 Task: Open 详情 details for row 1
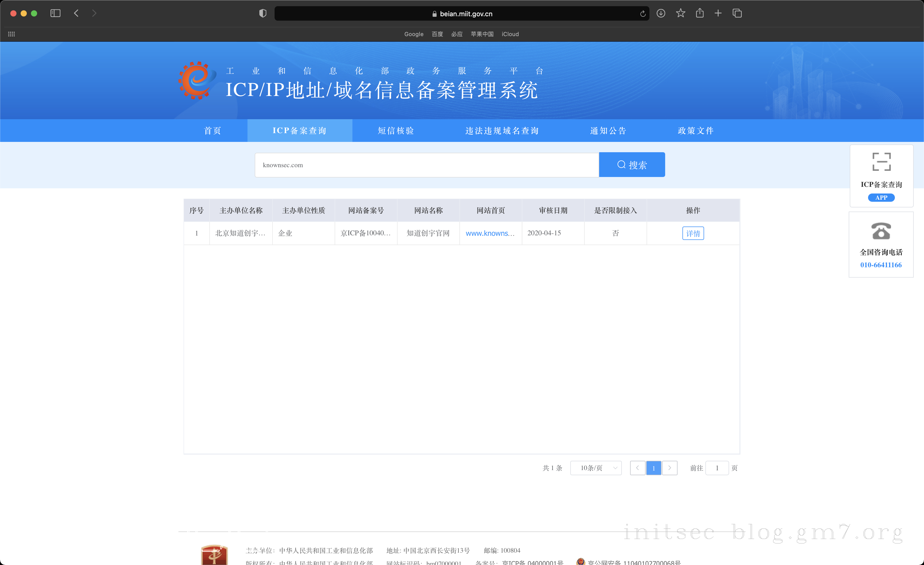click(x=693, y=233)
